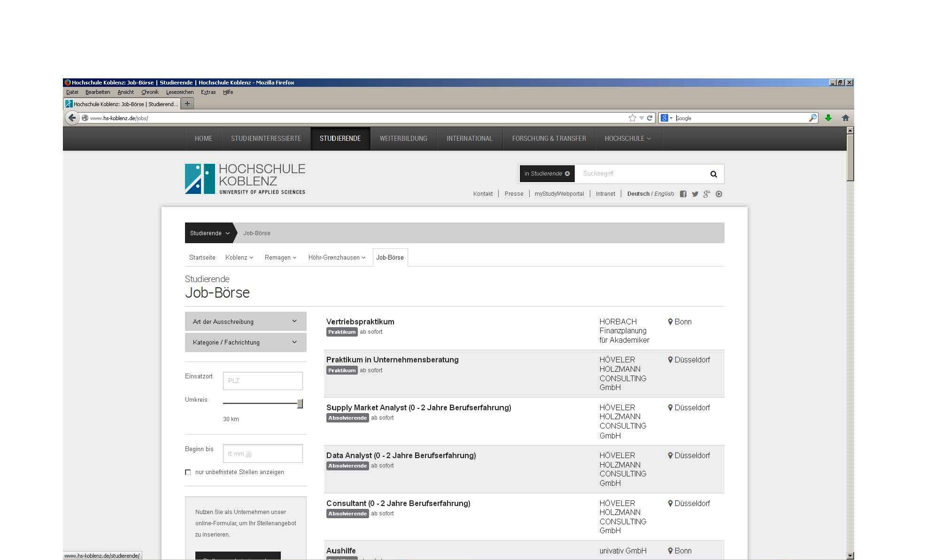Expand the 'Kategorie / Fachrichtung' dropdown

click(x=245, y=342)
